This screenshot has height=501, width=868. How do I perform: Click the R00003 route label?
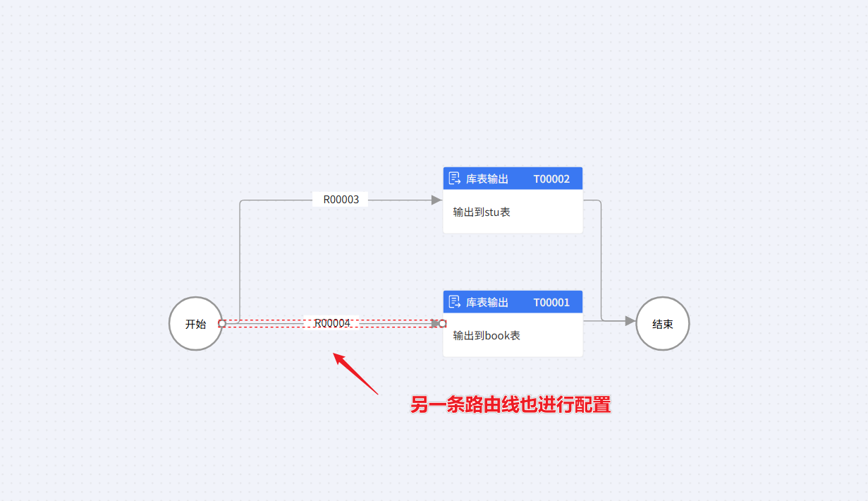tap(341, 200)
